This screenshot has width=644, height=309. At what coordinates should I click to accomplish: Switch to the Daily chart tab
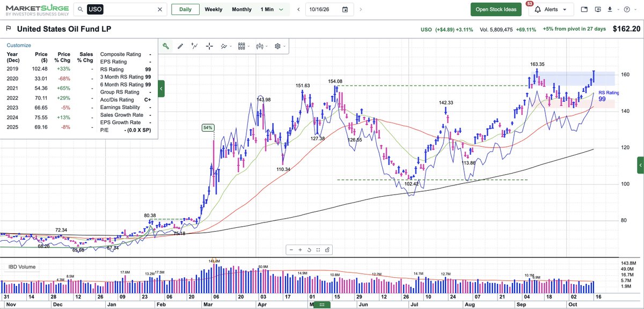[x=185, y=10]
